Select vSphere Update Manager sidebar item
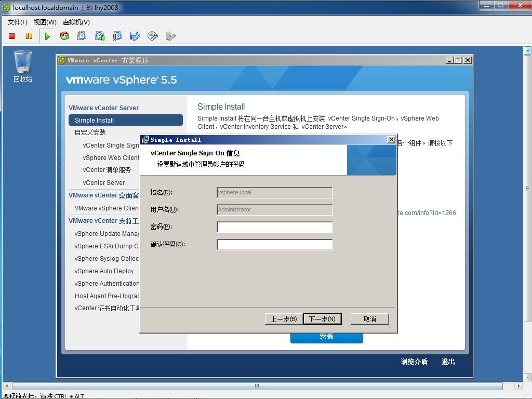This screenshot has height=399, width=532. pyautogui.click(x=107, y=233)
